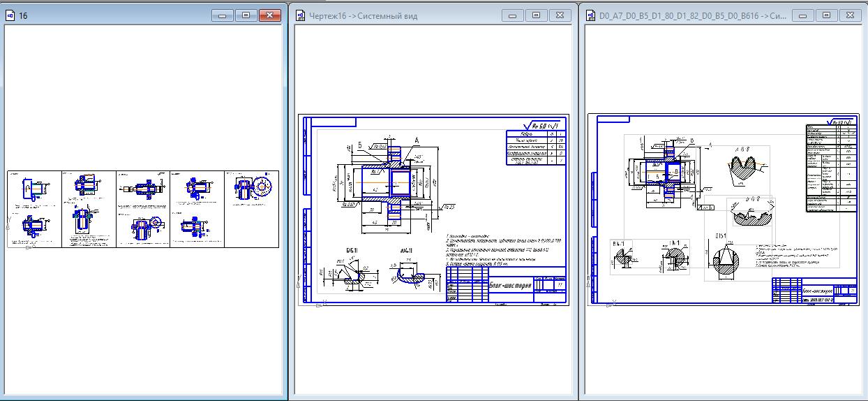The height and width of the screenshot is (401, 868).
Task: Maximize the D0_A7_D0_B5 drawing window
Action: click(827, 15)
